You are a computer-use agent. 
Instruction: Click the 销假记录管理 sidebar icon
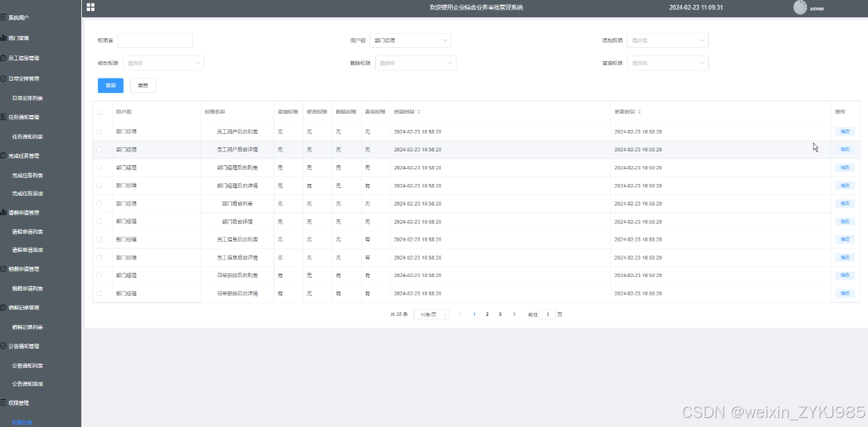pos(3,308)
